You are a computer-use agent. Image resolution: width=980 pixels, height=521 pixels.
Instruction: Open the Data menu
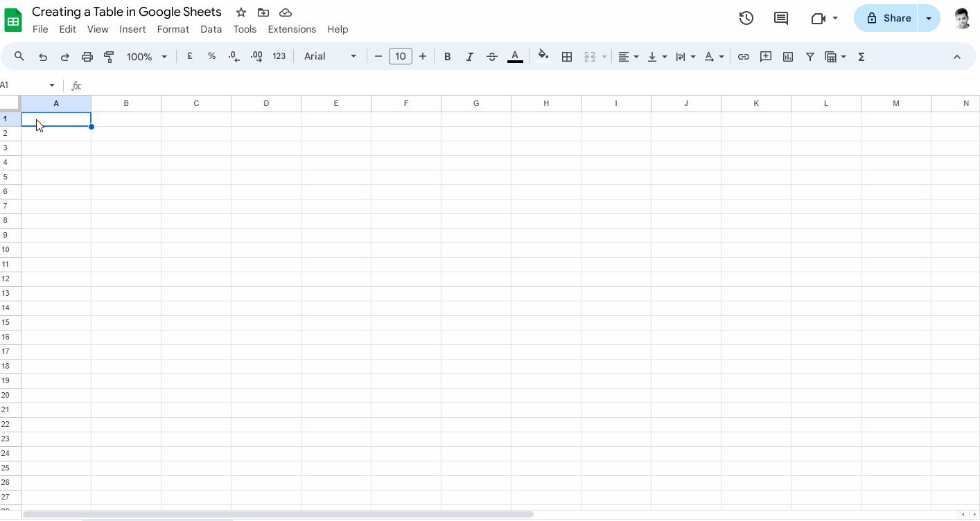[211, 29]
